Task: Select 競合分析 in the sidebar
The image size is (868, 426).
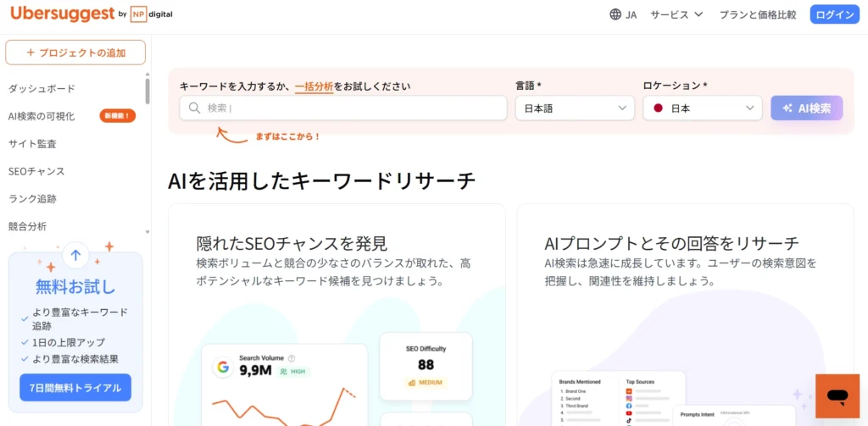Action: pyautogui.click(x=27, y=226)
